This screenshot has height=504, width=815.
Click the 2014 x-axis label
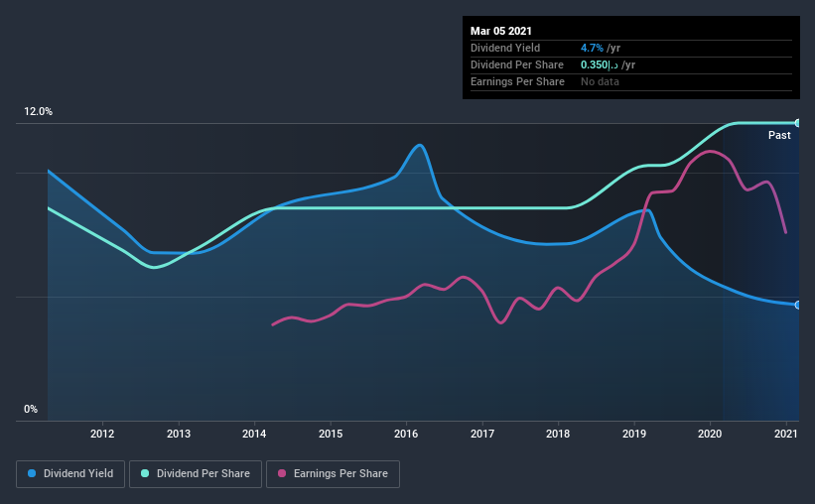(x=254, y=434)
